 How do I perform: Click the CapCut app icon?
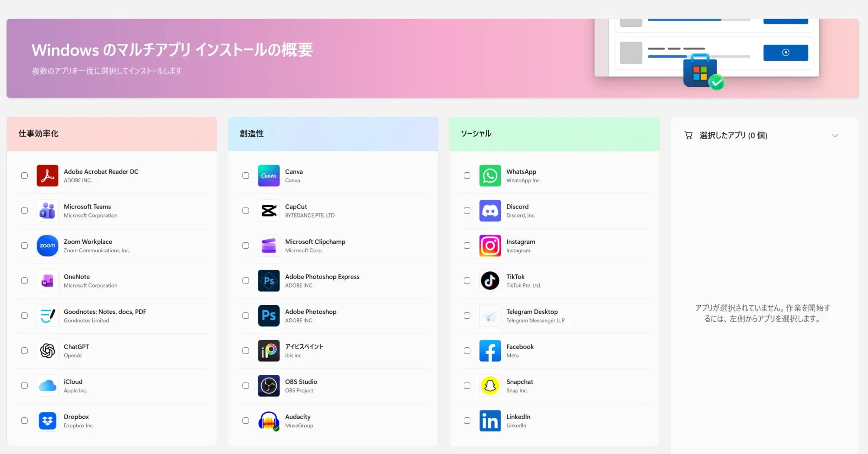(x=269, y=211)
